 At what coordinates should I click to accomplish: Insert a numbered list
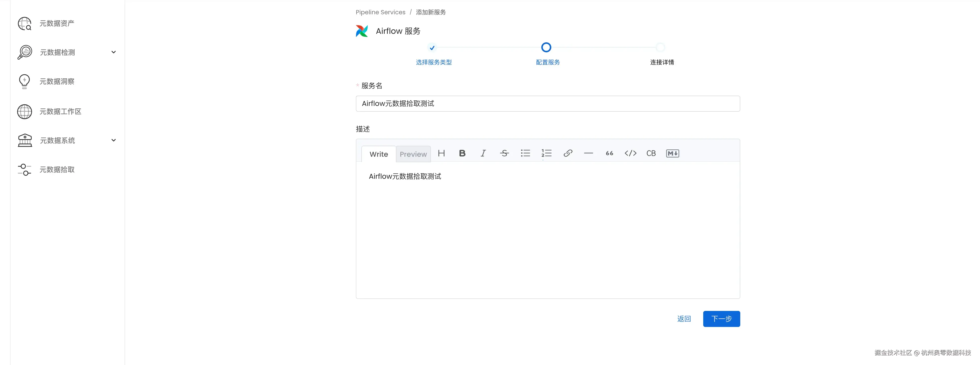coord(547,153)
